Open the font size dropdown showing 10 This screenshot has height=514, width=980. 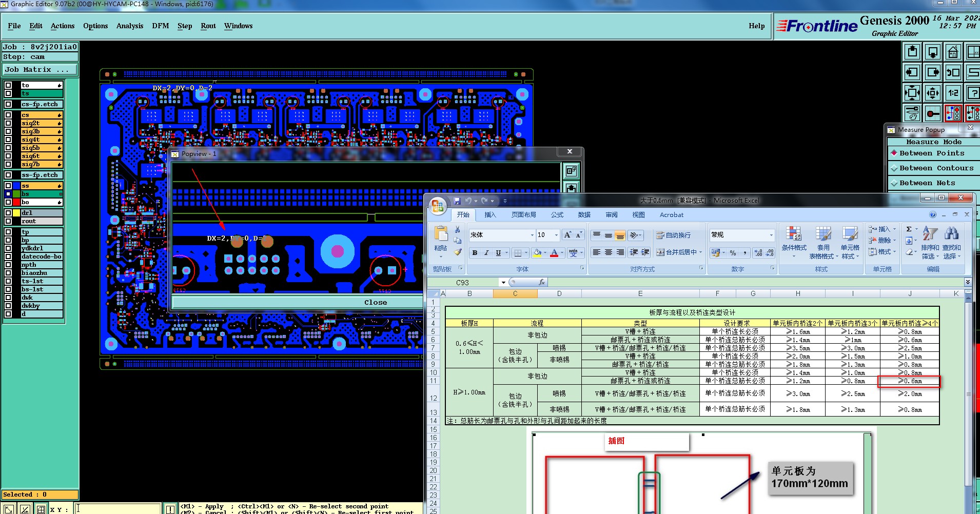click(x=556, y=235)
